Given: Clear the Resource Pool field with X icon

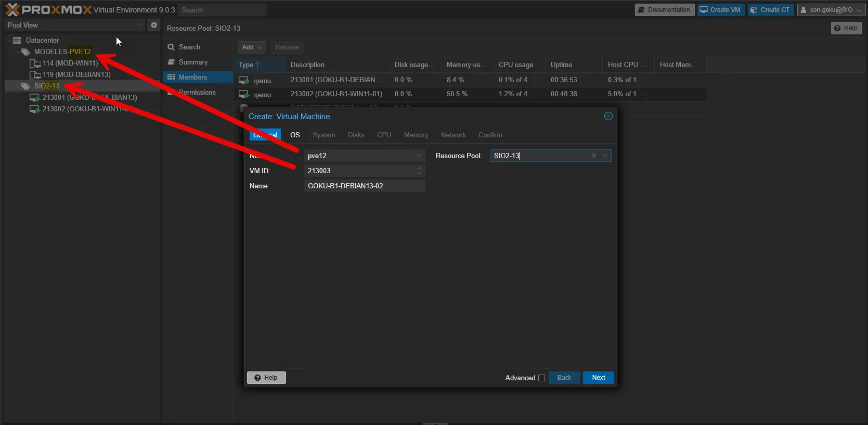Looking at the screenshot, I should pos(593,156).
